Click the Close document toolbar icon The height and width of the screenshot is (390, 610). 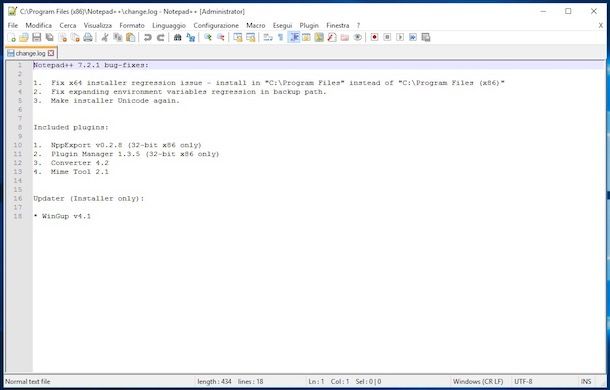[62, 37]
